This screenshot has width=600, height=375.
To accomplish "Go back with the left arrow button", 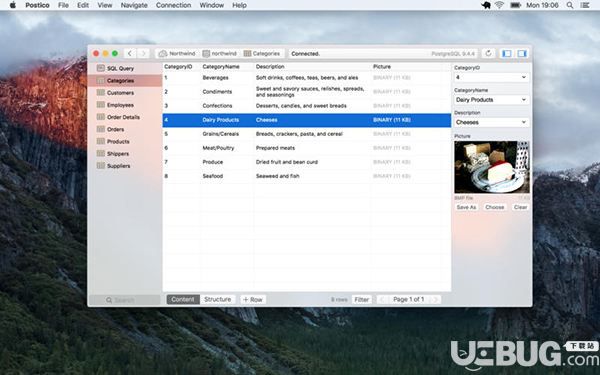I will point(130,54).
